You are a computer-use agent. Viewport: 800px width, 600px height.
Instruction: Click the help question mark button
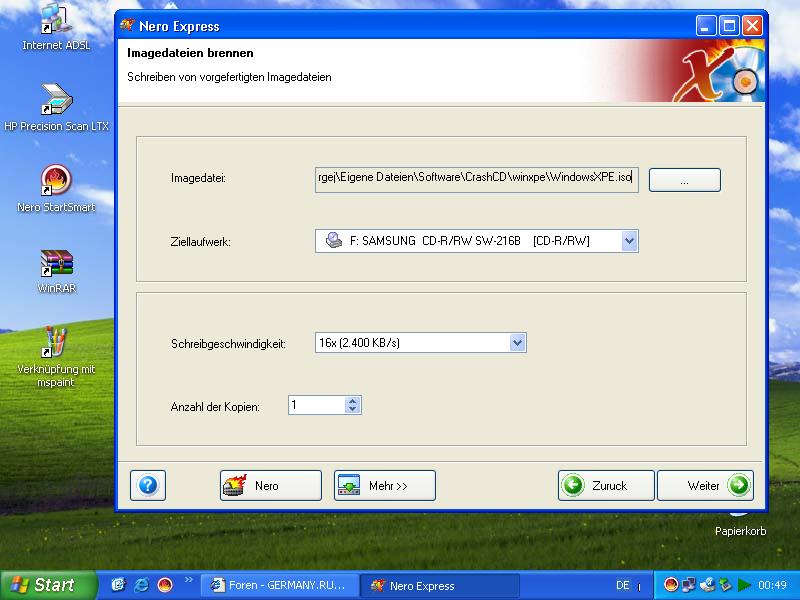pyautogui.click(x=148, y=485)
